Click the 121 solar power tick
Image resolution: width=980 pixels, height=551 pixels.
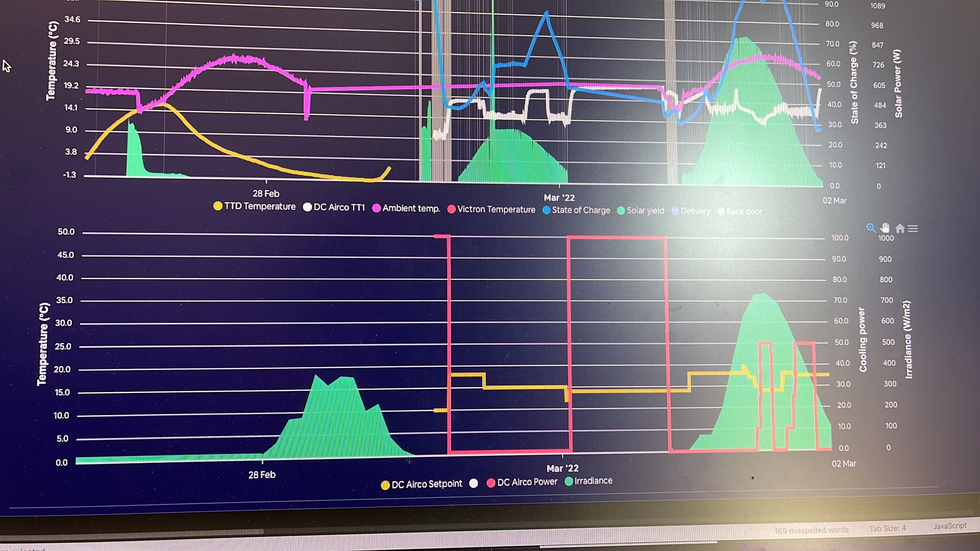[x=880, y=165]
